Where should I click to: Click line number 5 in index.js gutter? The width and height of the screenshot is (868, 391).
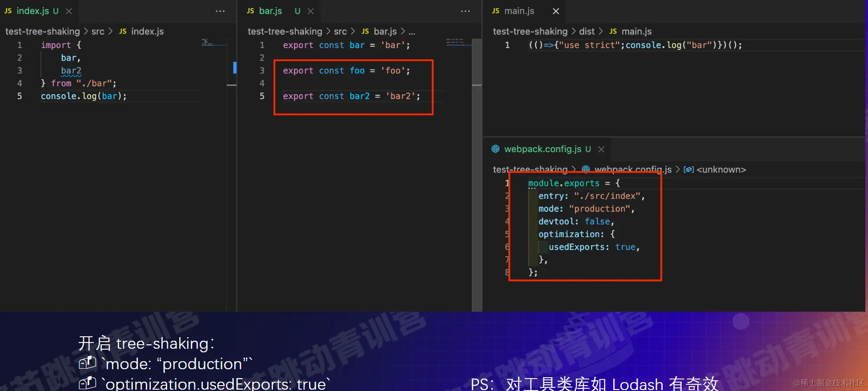click(20, 96)
